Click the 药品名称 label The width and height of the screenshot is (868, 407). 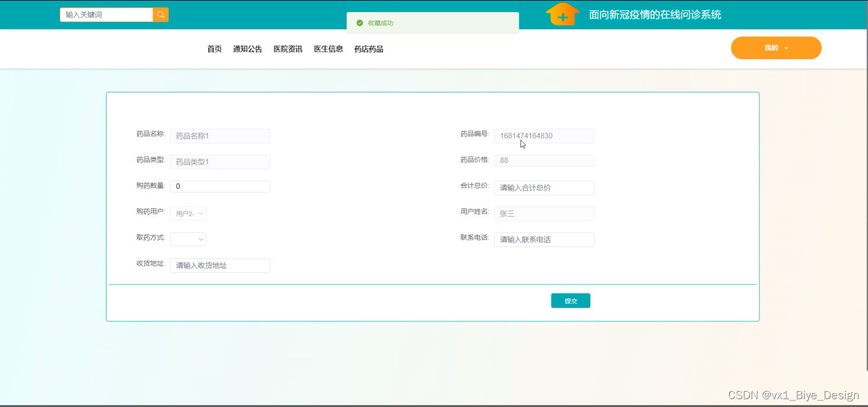pyautogui.click(x=151, y=134)
